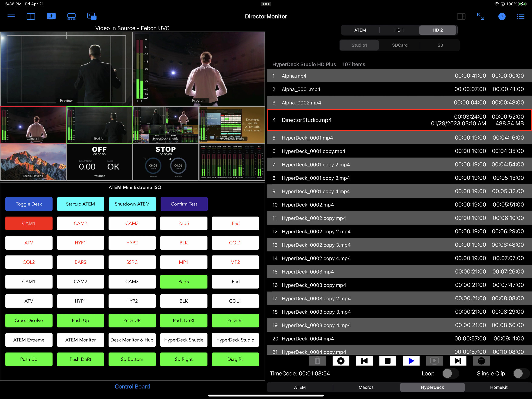Viewport: 532px width, 399px height.
Task: Click the red MP2 source button
Action: [x=235, y=262]
